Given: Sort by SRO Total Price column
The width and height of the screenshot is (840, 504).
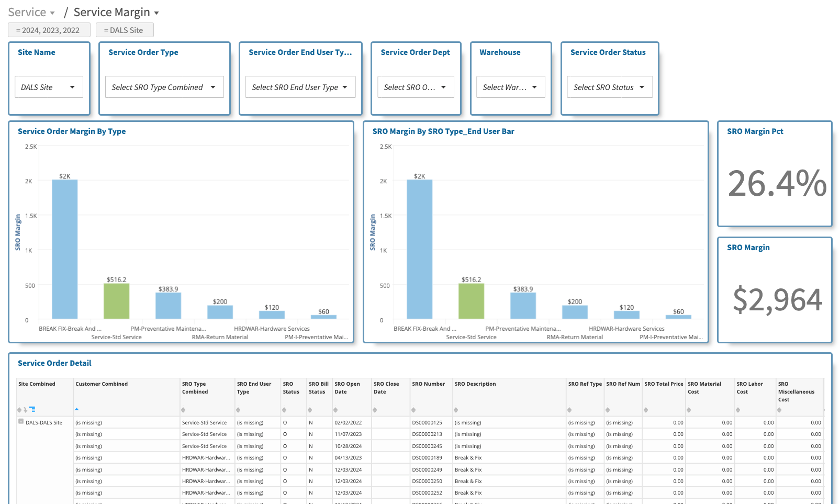Looking at the screenshot, I should 646,410.
